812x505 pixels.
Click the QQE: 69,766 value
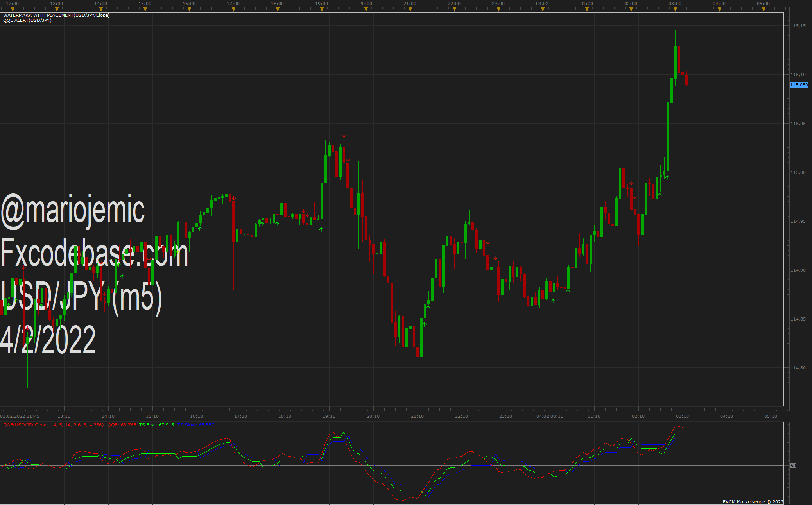(122, 425)
